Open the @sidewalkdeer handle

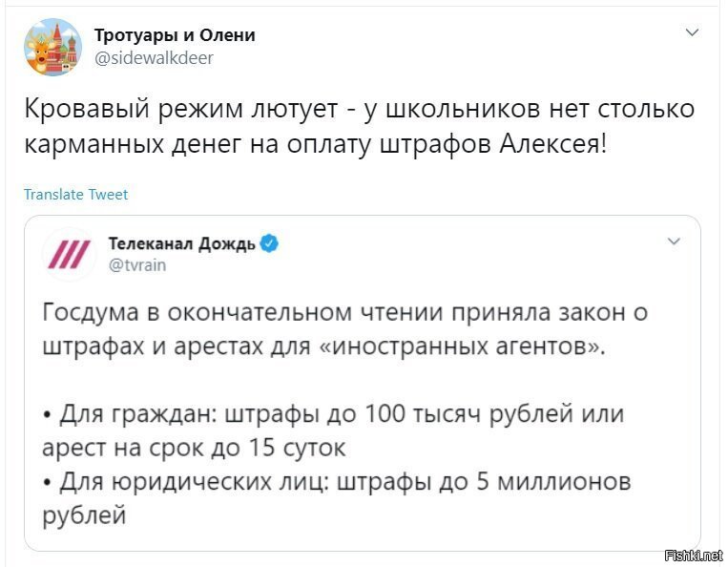pos(154,58)
